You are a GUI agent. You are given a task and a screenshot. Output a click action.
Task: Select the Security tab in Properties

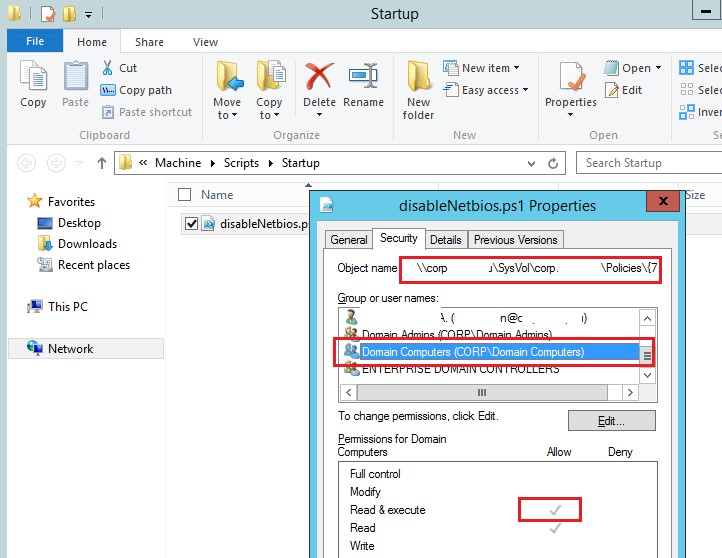(398, 238)
